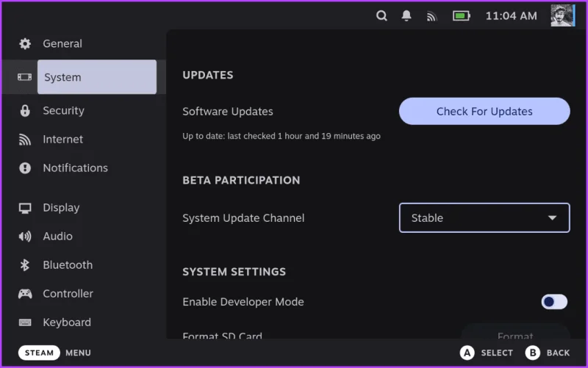Click the SYSTEM SETTINGS heading
Screen dimensions: 588x368
[234, 272]
